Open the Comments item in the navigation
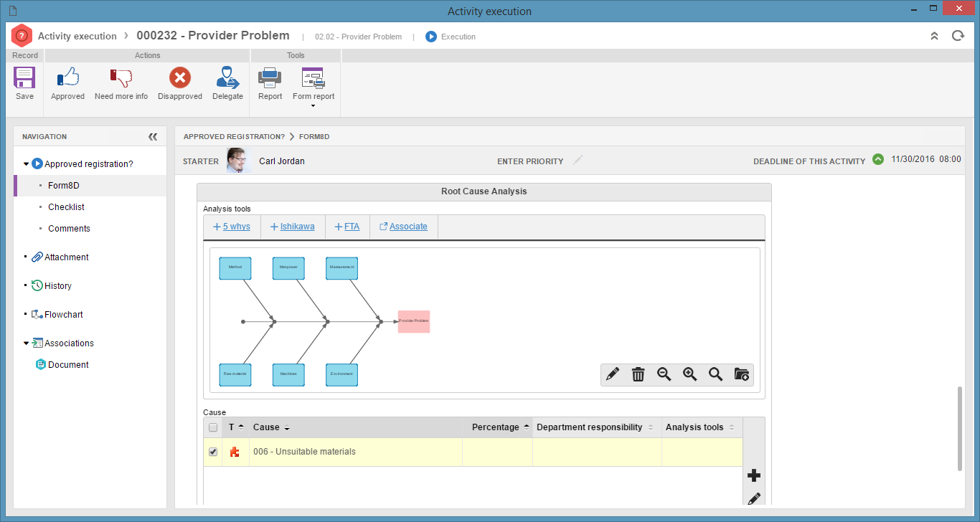Viewport: 980px width, 522px height. tap(69, 229)
